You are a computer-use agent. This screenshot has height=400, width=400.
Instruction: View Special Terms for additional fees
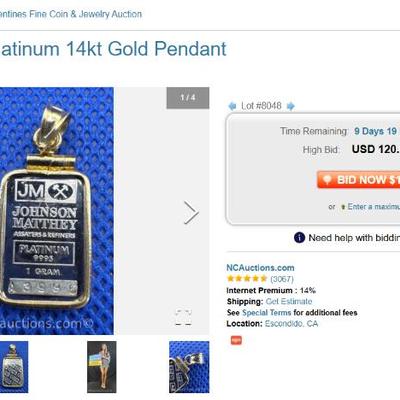(266, 313)
